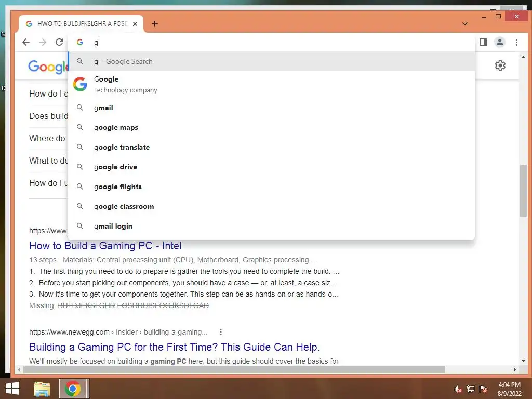Maximize the Chrome window

[498, 16]
